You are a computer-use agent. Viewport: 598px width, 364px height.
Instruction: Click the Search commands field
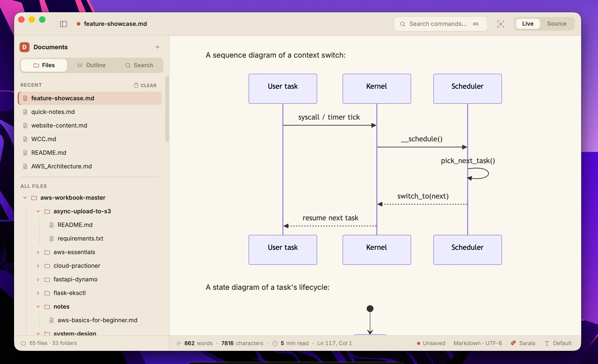[440, 24]
